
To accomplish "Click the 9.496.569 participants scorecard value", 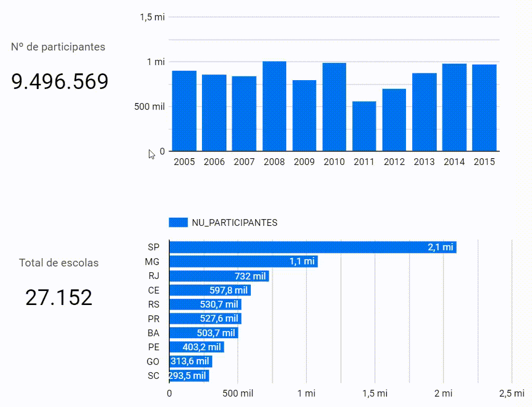I will pos(60,82).
